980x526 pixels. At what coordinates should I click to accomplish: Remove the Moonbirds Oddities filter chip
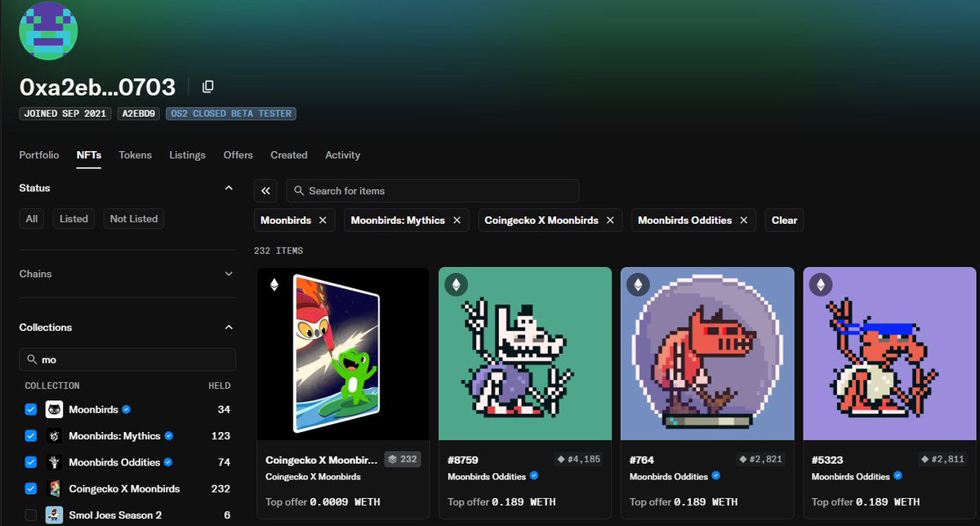point(744,221)
